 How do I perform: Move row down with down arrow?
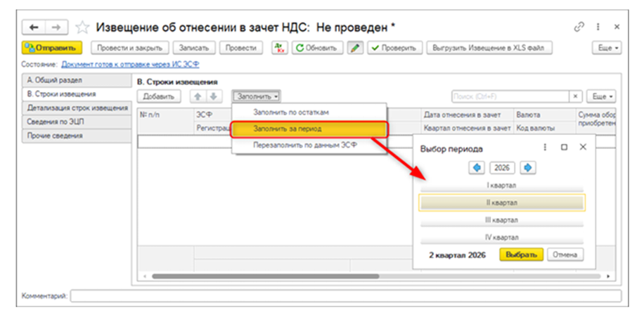[214, 96]
